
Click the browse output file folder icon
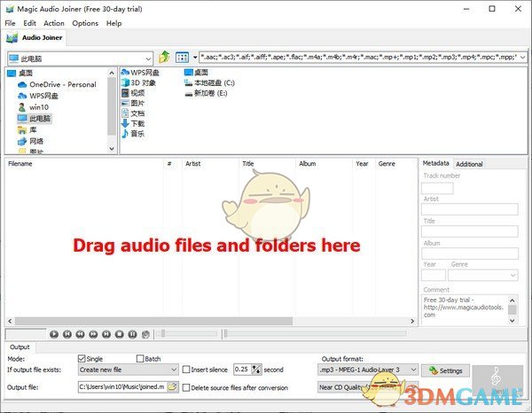tap(172, 386)
